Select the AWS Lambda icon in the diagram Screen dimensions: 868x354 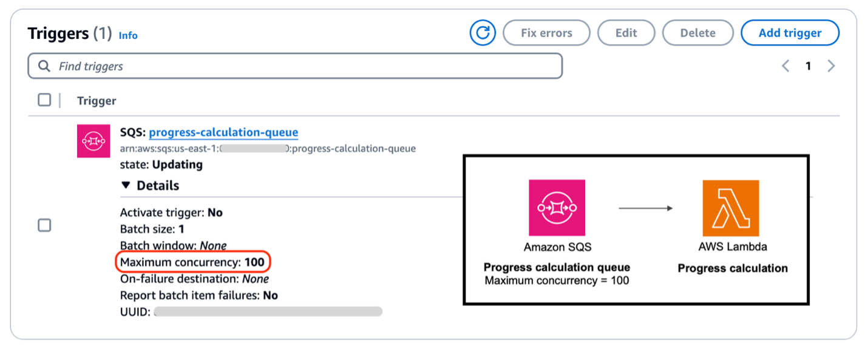pos(731,208)
